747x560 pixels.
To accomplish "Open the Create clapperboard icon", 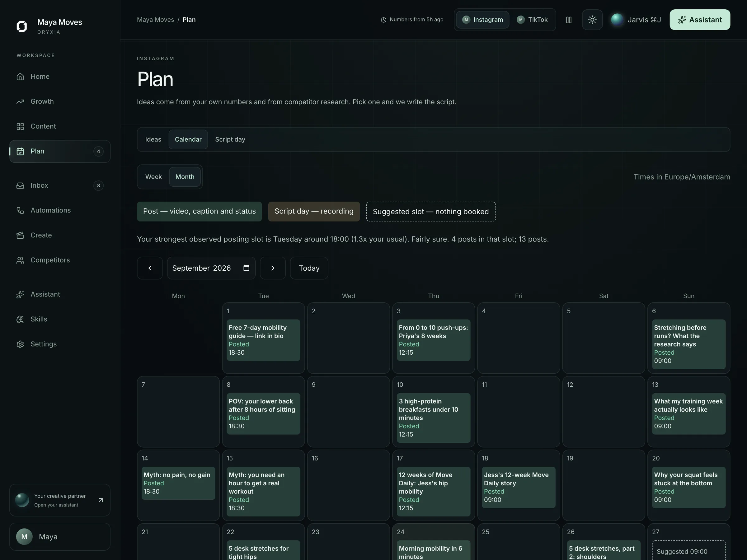I will (x=20, y=235).
